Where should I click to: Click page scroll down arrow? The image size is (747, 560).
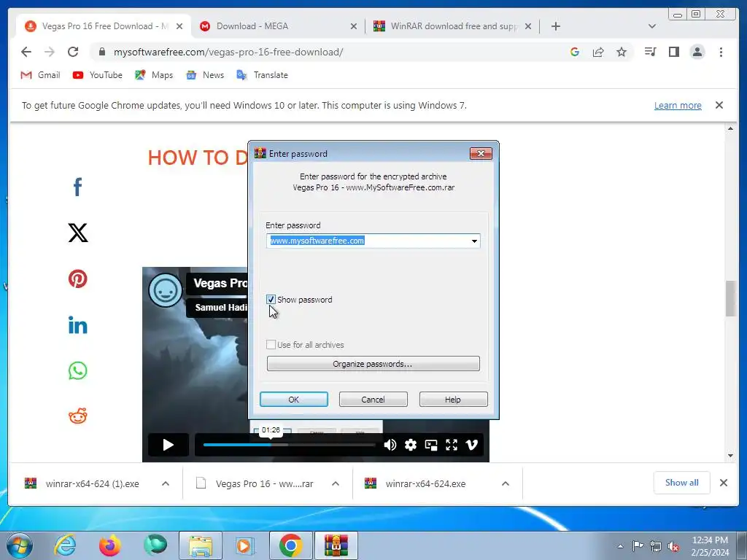click(x=730, y=456)
